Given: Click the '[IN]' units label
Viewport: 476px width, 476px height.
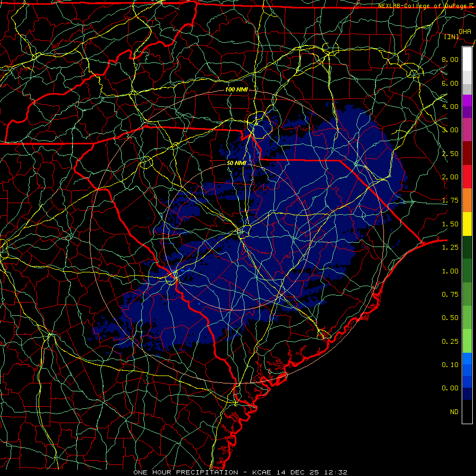Looking at the screenshot, I should (x=452, y=36).
